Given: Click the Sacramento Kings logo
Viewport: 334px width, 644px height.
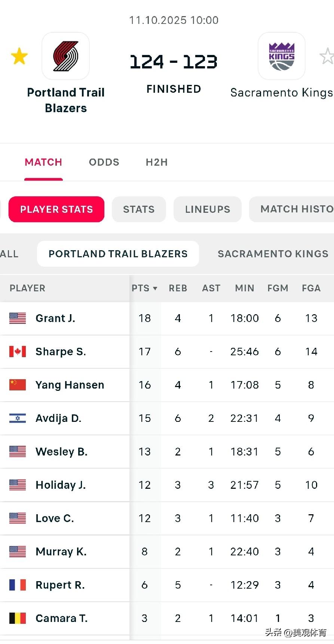Looking at the screenshot, I should click(282, 56).
